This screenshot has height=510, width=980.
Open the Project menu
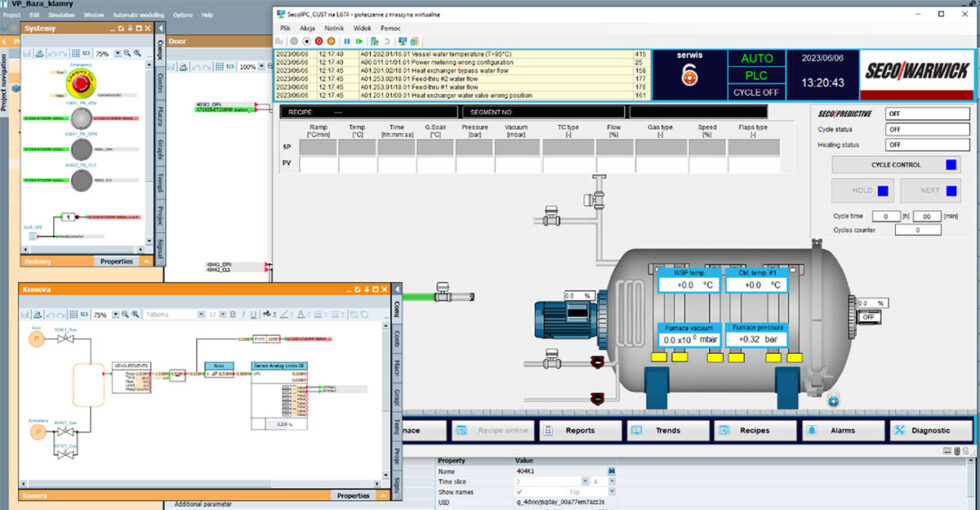[x=12, y=15]
